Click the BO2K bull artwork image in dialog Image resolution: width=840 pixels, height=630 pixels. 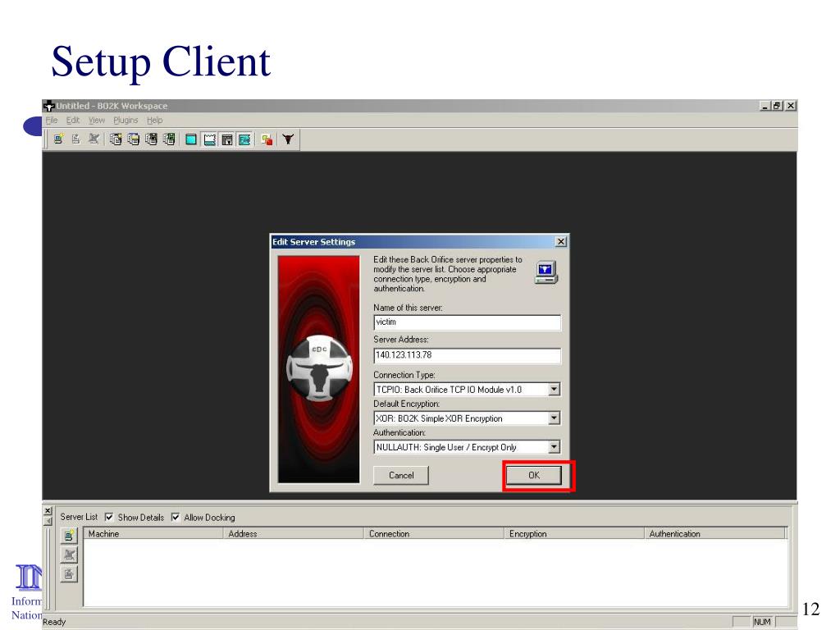click(x=319, y=369)
